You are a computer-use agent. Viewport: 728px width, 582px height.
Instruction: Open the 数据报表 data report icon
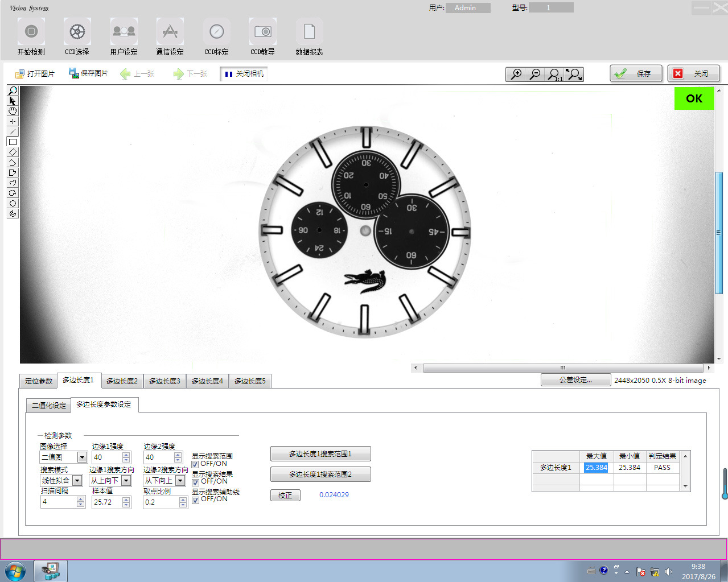pos(310,32)
